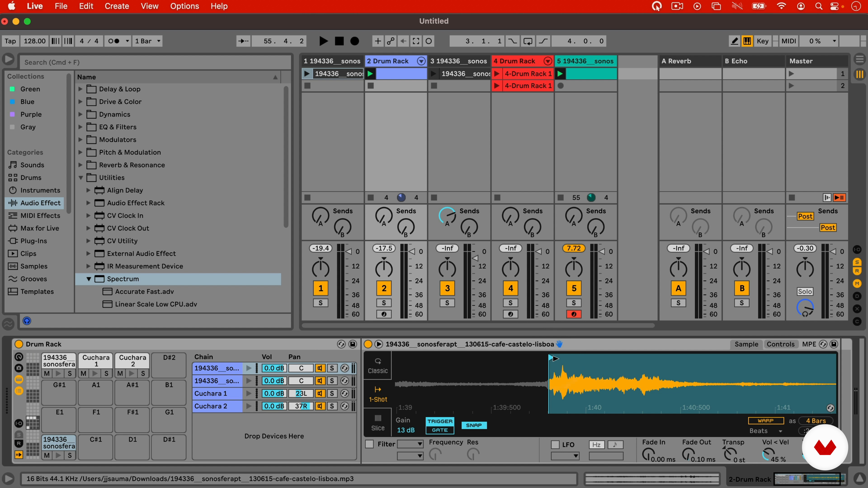Toggle Automation Arm icon

[391, 41]
